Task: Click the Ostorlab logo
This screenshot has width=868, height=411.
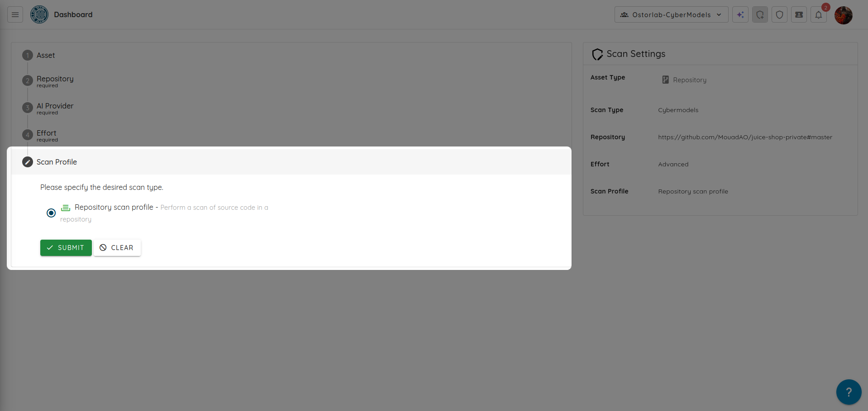Action: [x=39, y=14]
